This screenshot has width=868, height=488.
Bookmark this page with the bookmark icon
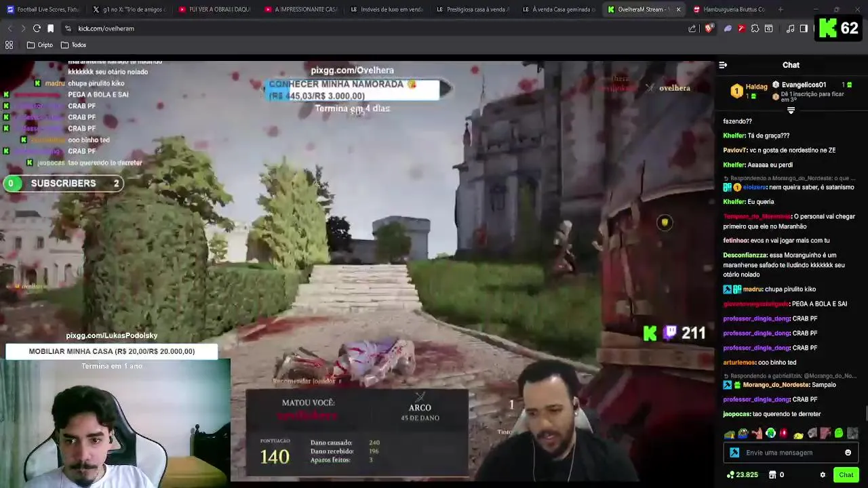tap(50, 28)
